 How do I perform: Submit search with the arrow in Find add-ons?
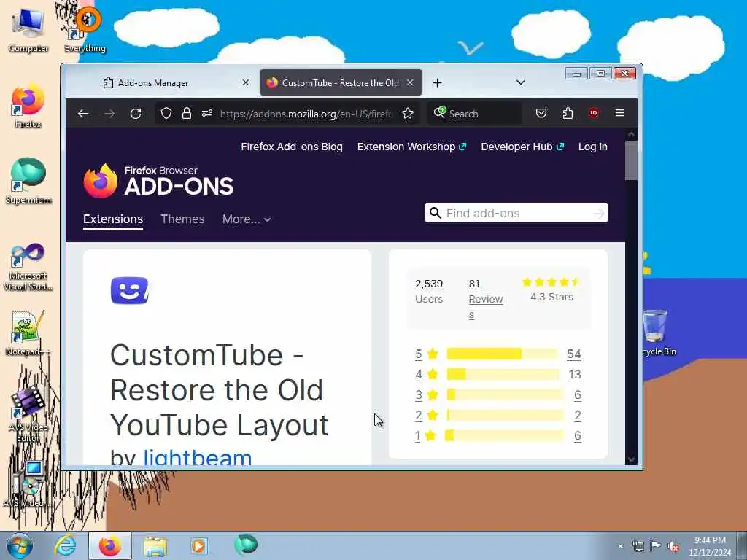tap(599, 214)
